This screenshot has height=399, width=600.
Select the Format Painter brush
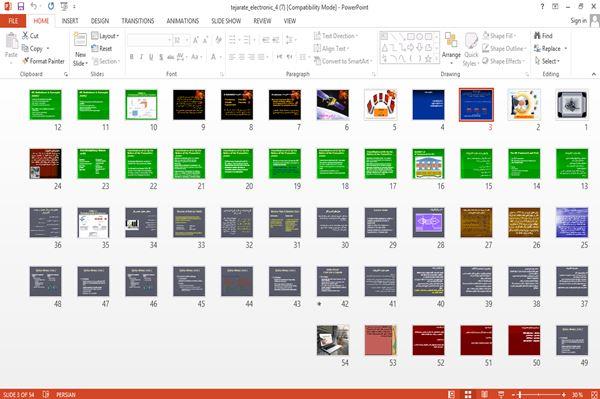[x=25, y=61]
